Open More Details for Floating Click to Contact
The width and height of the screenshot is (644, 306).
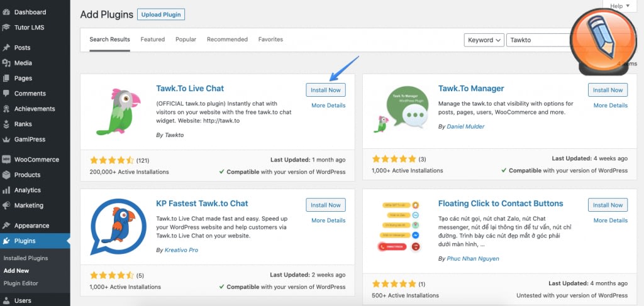[x=610, y=221]
